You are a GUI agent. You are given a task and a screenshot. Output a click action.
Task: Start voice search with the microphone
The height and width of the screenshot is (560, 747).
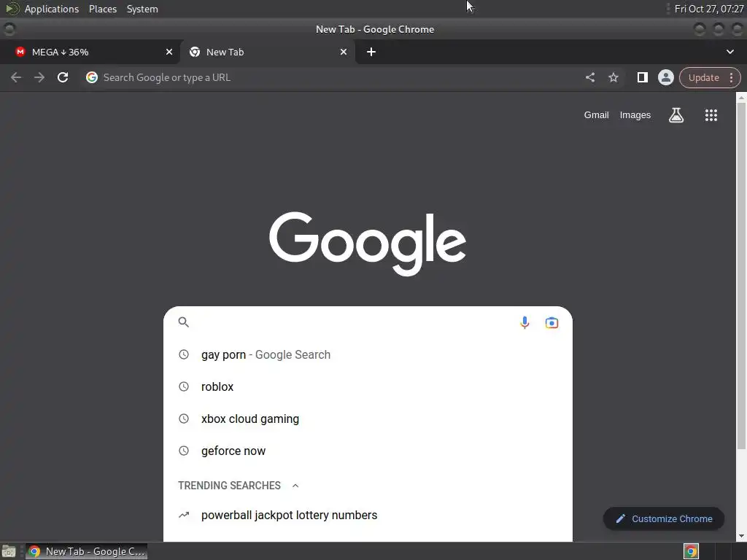click(525, 323)
